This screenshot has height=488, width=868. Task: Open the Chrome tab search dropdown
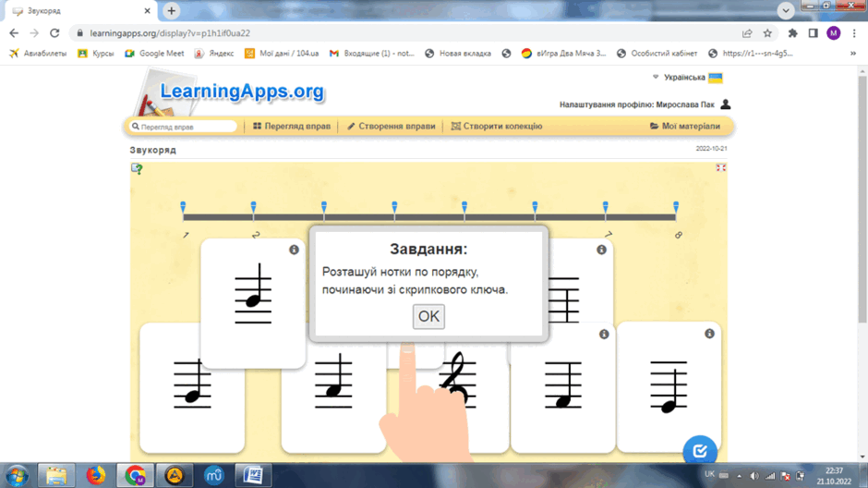coord(786,10)
